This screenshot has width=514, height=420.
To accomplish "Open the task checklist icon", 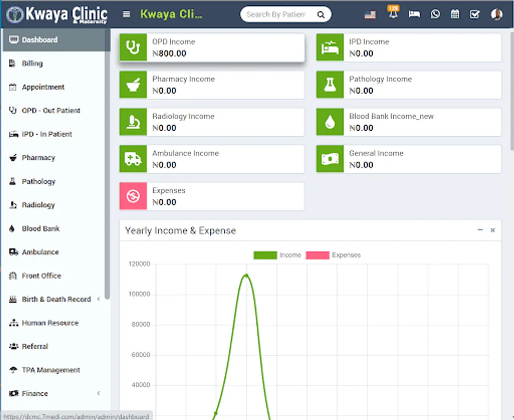I will pos(475,14).
